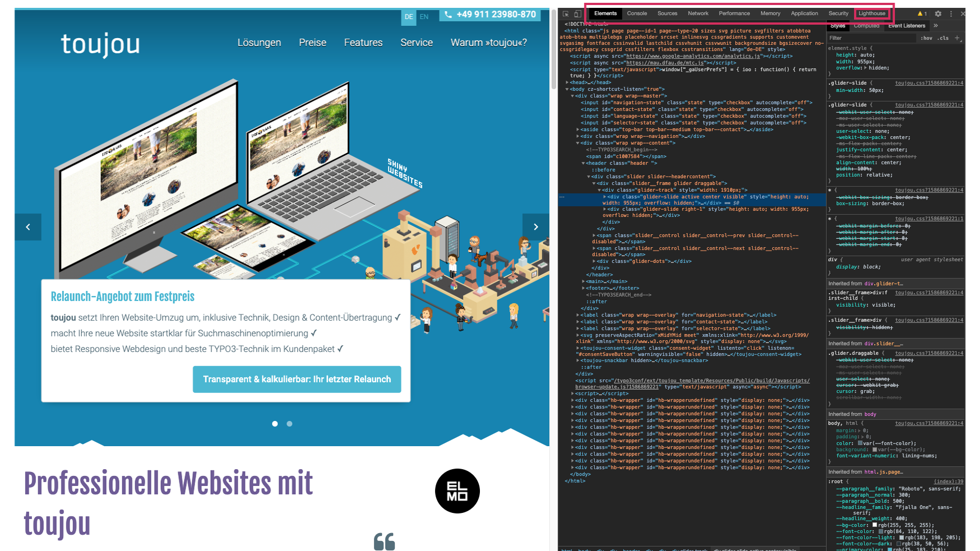Go to previous slide with left arrow
The height and width of the screenshot is (551, 980).
28,227
